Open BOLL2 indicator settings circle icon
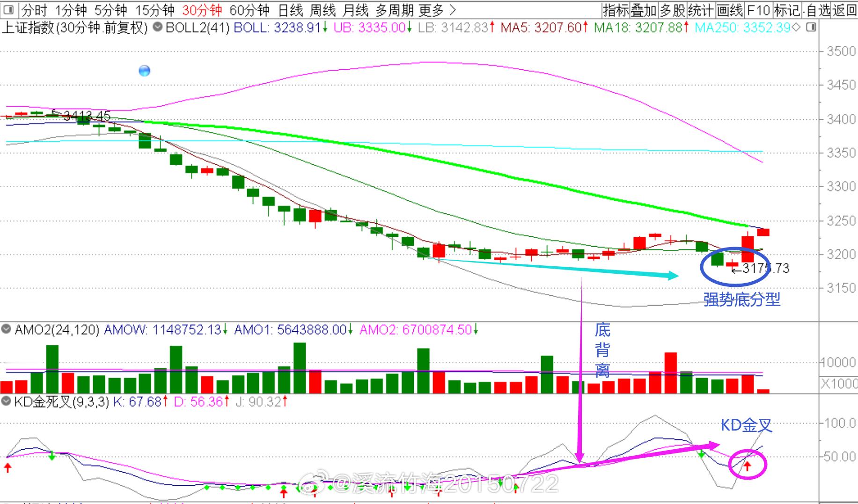 pos(158,27)
